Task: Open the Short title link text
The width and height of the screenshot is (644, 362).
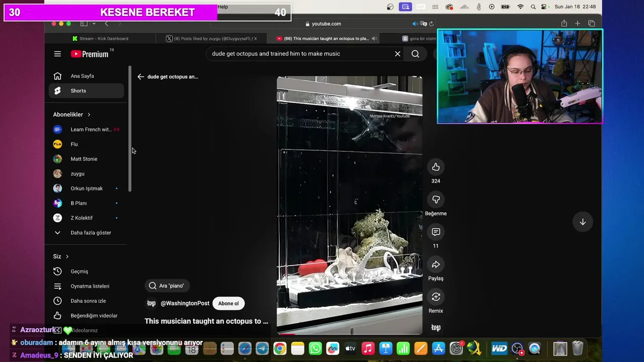Action: 206,321
